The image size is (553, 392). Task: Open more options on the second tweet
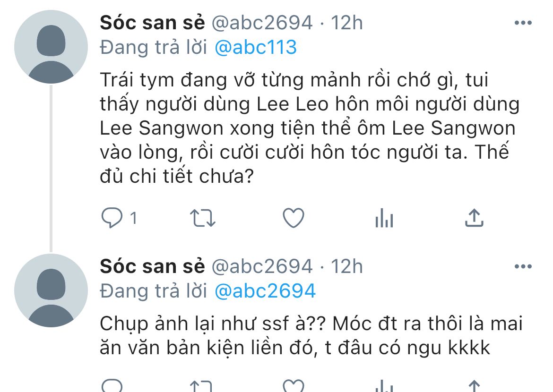tap(523, 267)
